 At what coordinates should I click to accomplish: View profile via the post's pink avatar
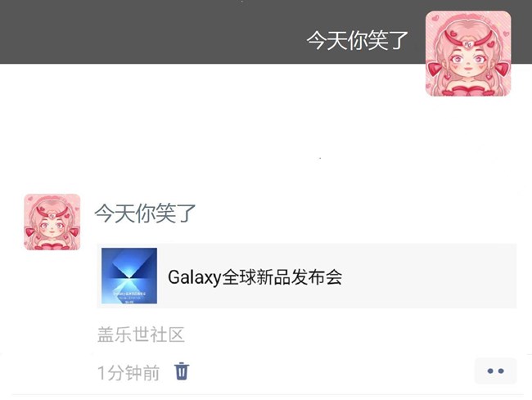click(x=52, y=222)
